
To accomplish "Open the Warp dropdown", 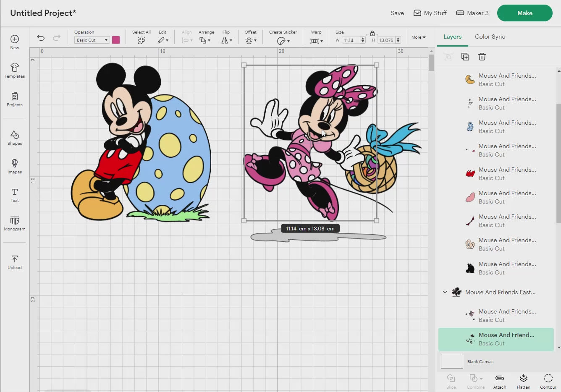I will pos(317,41).
